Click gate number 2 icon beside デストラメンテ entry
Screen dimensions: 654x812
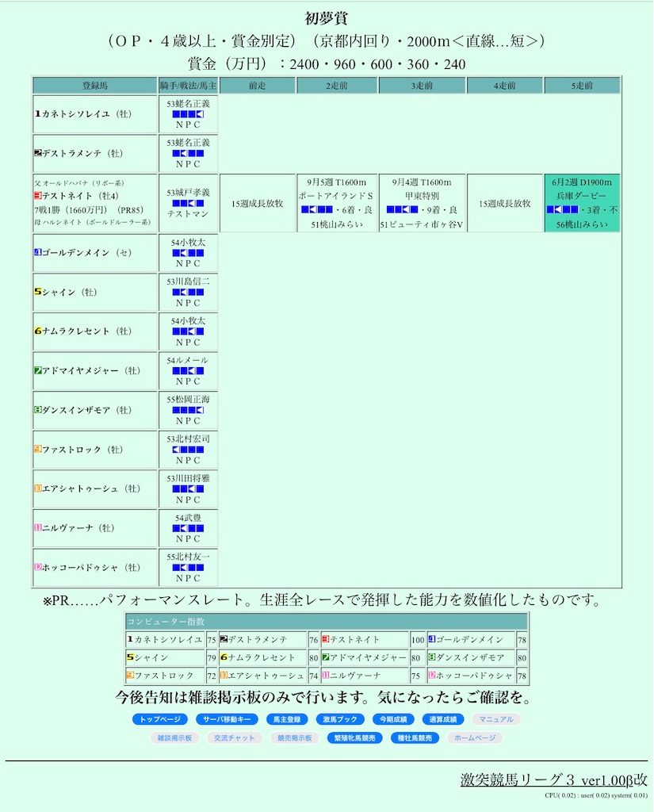click(x=38, y=153)
